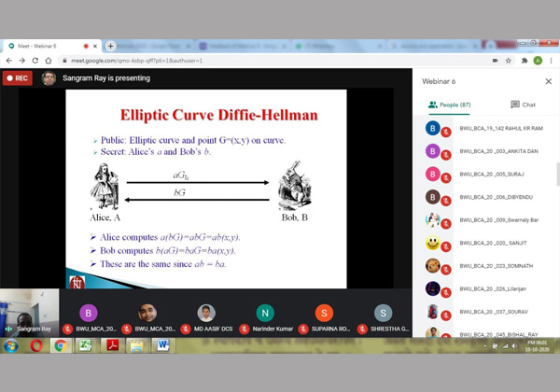560x392 pixels.
Task: Click the taskbar clock showing 10-10-2020
Action: pos(537,346)
